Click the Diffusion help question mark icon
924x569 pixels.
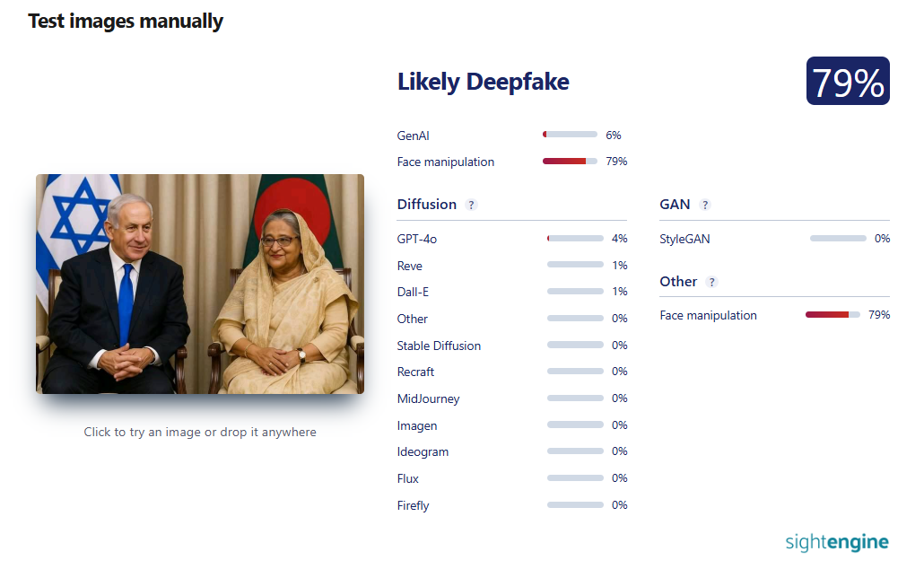[x=471, y=206]
